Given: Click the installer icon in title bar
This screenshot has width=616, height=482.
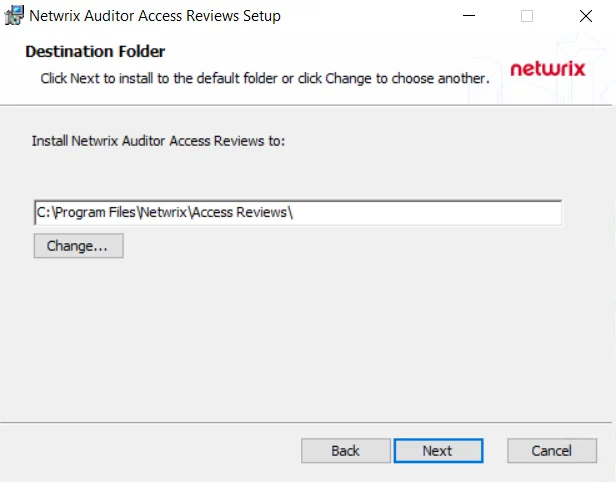Looking at the screenshot, I should [14, 16].
